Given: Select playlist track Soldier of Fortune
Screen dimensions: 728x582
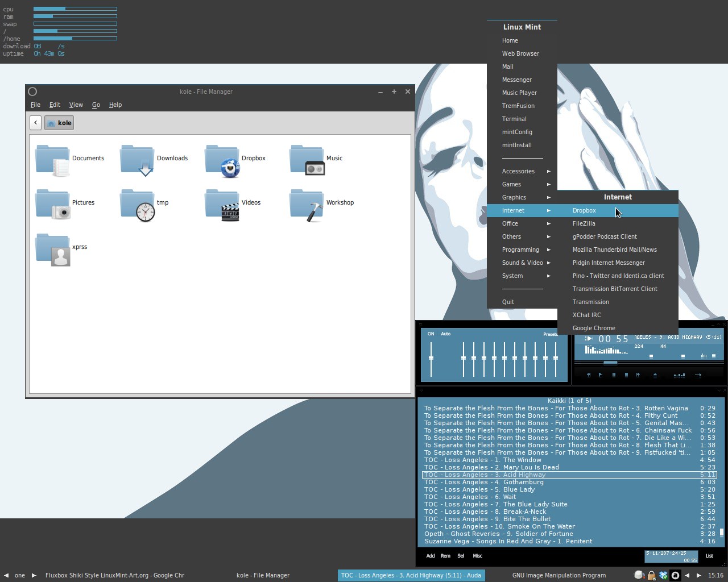Looking at the screenshot, I should pos(569,534).
